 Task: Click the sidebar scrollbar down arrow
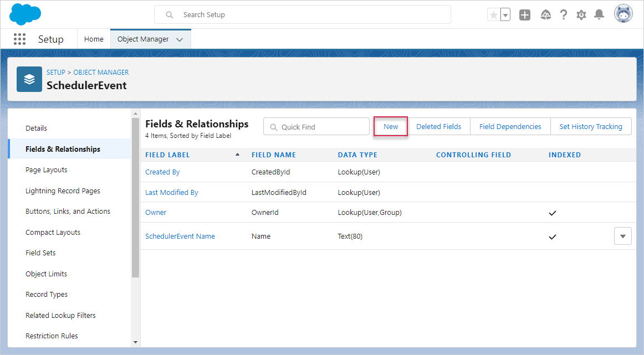pos(136,342)
